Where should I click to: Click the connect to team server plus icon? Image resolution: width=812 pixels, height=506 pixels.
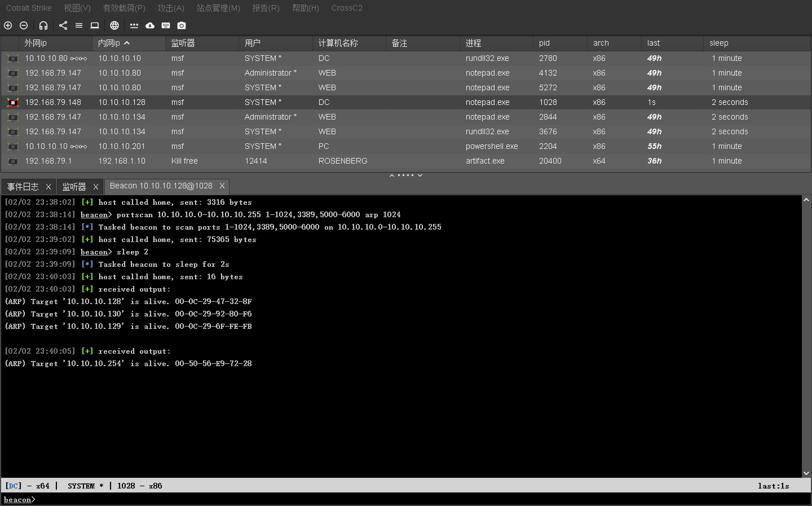pos(8,25)
